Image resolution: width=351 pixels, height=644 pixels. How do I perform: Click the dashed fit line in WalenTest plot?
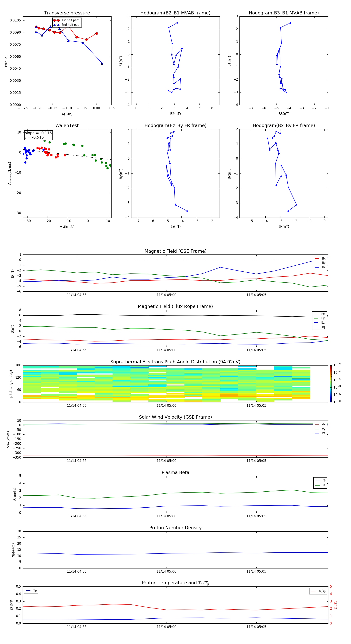[x=67, y=154]
